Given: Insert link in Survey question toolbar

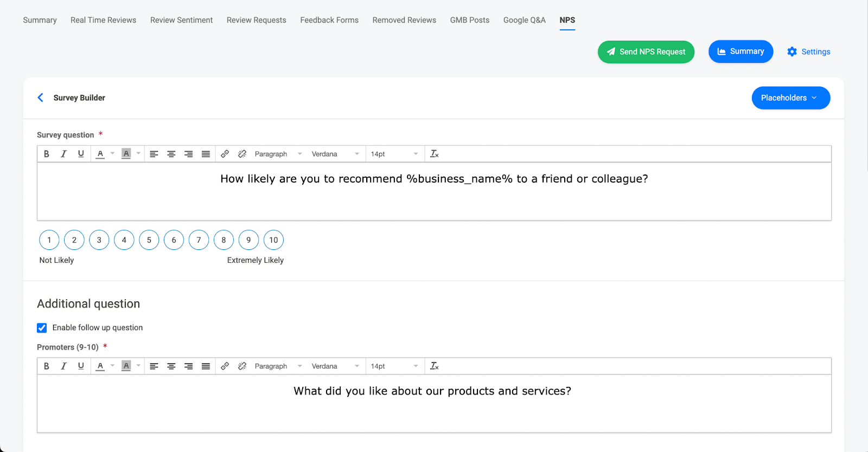Looking at the screenshot, I should tap(225, 154).
